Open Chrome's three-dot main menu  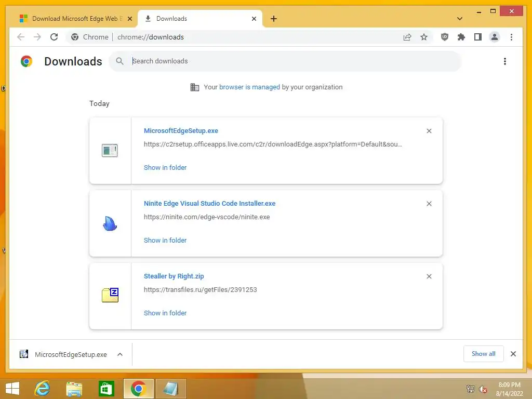click(511, 37)
